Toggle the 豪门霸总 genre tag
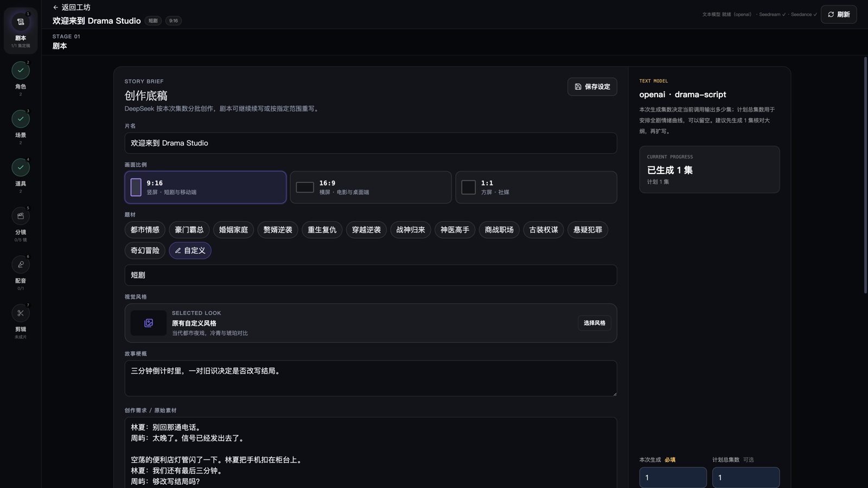Viewport: 868px width, 488px height. click(189, 230)
